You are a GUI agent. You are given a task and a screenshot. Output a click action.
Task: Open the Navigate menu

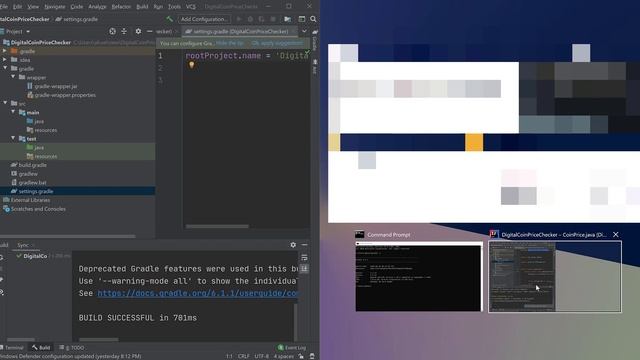pyautogui.click(x=55, y=7)
